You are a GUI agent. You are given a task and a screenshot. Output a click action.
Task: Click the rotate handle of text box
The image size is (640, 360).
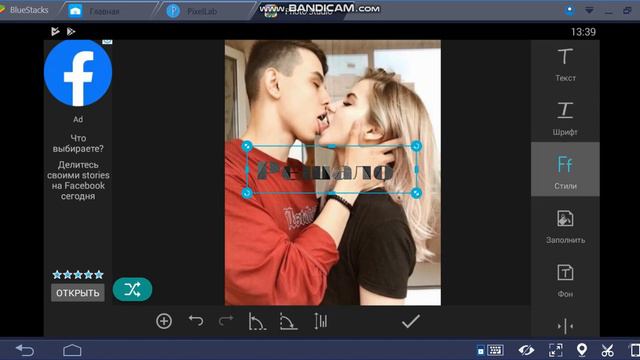pyautogui.click(x=416, y=146)
